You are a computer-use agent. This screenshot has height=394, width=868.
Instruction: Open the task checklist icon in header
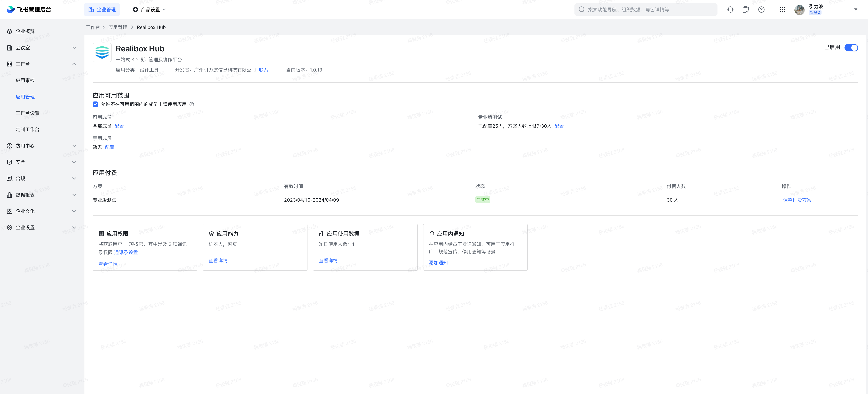[x=746, y=9]
